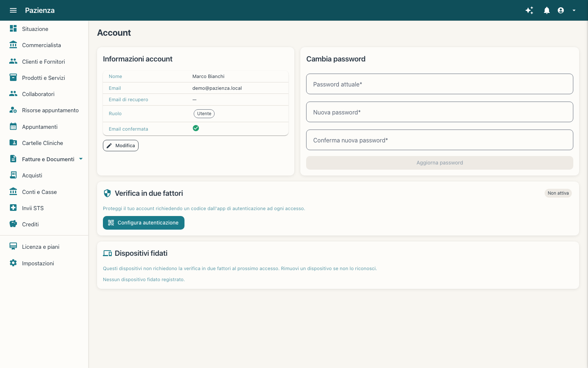Open the top-right account dropdown arrow
588x368 pixels.
(x=574, y=10)
